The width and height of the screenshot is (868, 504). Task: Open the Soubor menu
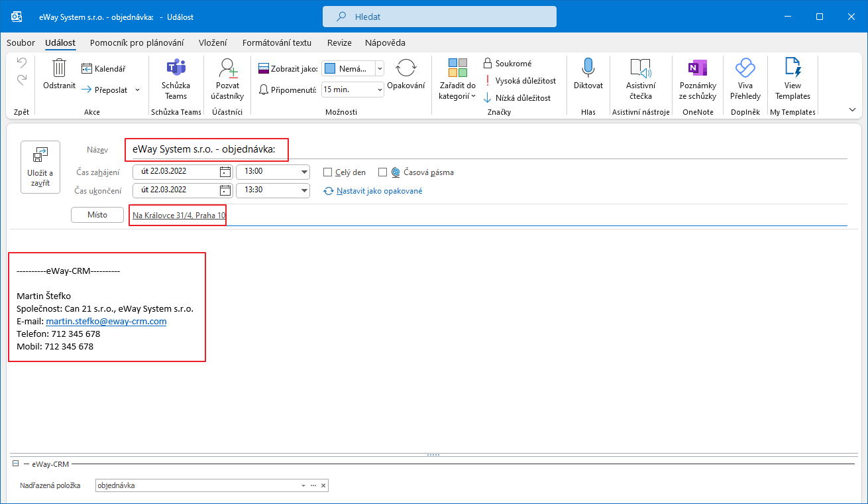21,42
